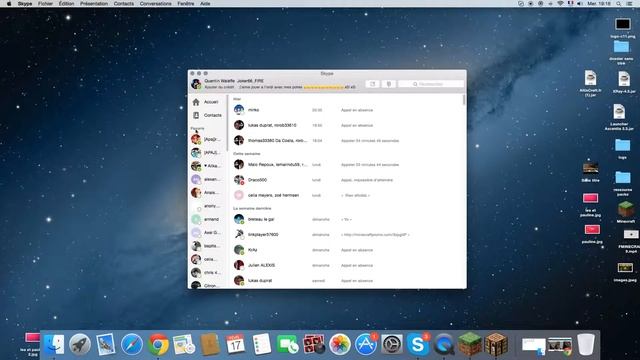Open the lukas duprat, mrob33610 conversation

coord(347,125)
